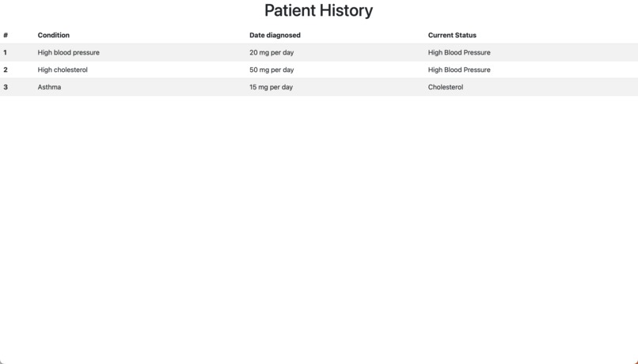Click High Blood Pressure status in row 2
638x364 pixels.
tap(459, 70)
